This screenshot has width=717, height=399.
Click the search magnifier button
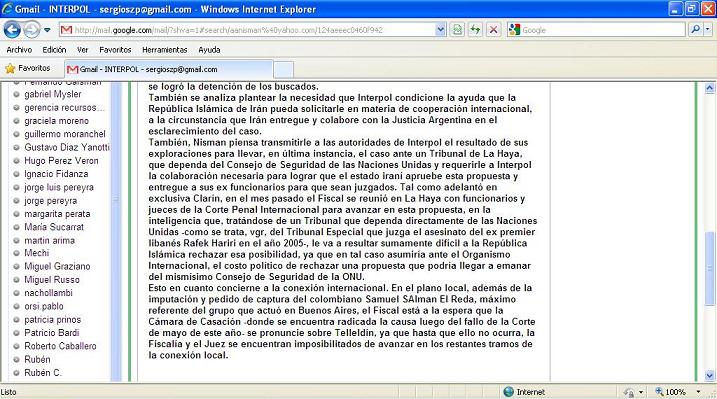coord(695,30)
